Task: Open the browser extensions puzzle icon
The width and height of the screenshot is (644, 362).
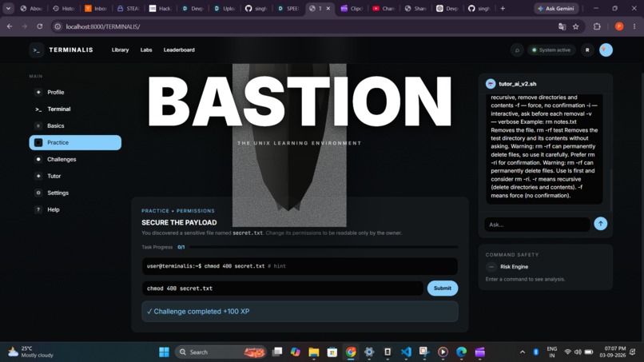Action: 597,26
